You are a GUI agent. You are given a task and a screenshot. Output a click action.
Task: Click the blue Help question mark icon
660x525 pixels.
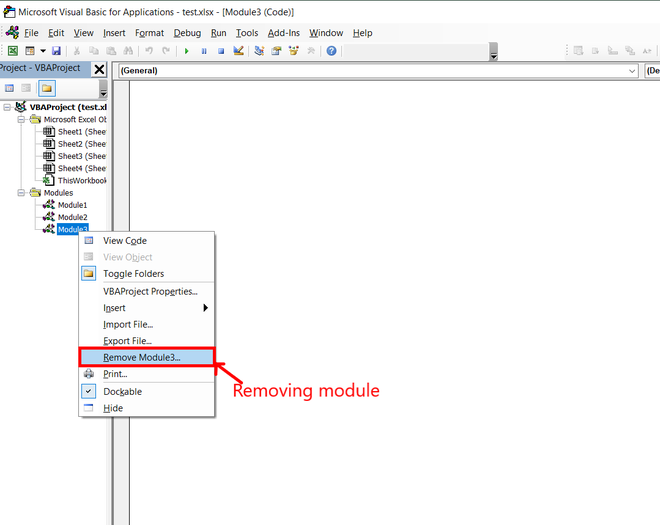[x=331, y=51]
